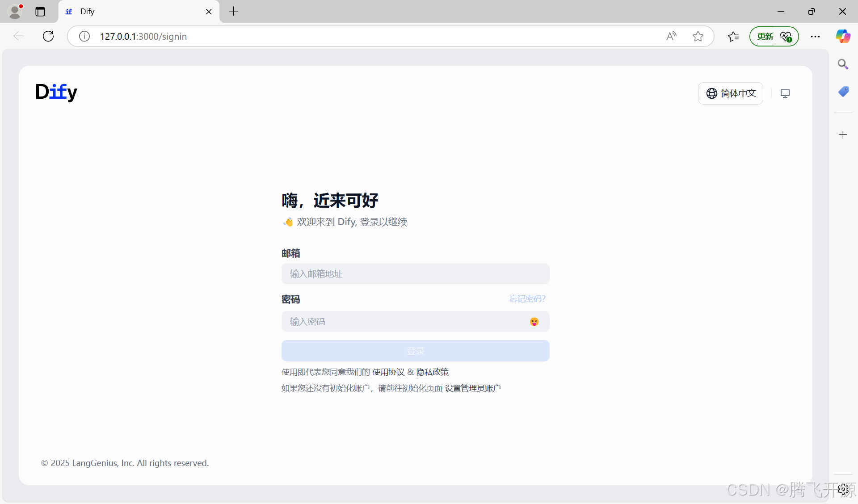The width and height of the screenshot is (858, 504).
Task: Toggle the favorite star for this page
Action: pos(698,36)
